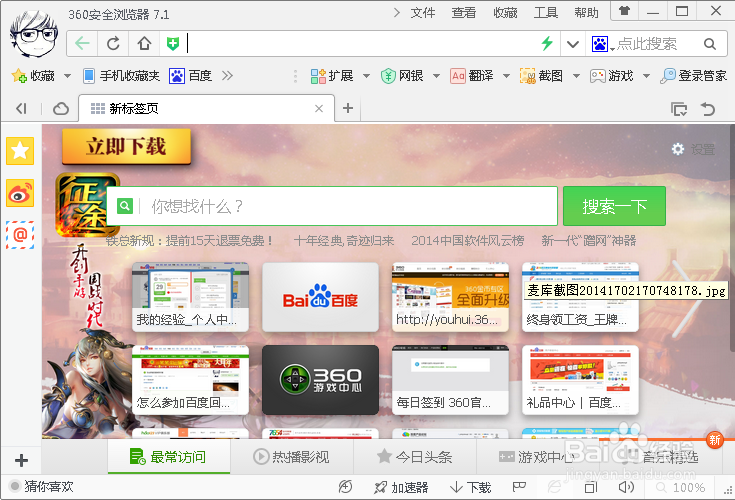Open link 2014中国软件风云榜
The image size is (735, 500).
pyautogui.click(x=467, y=241)
